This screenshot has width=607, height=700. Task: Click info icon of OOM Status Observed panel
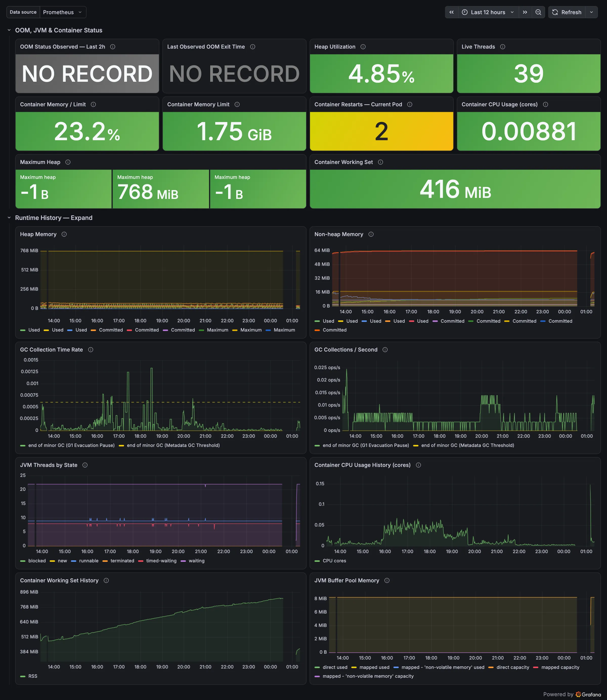click(x=113, y=47)
